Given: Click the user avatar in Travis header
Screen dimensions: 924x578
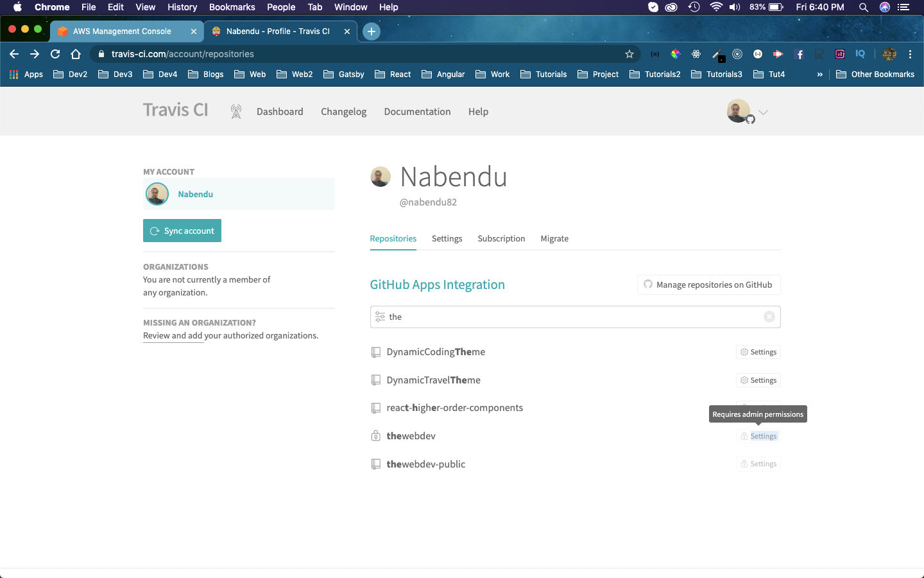Looking at the screenshot, I should (x=739, y=111).
